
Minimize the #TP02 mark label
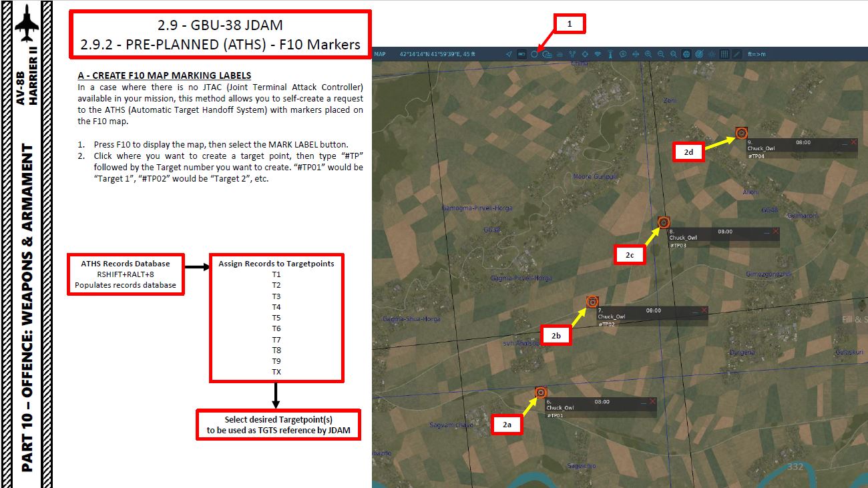click(x=694, y=310)
